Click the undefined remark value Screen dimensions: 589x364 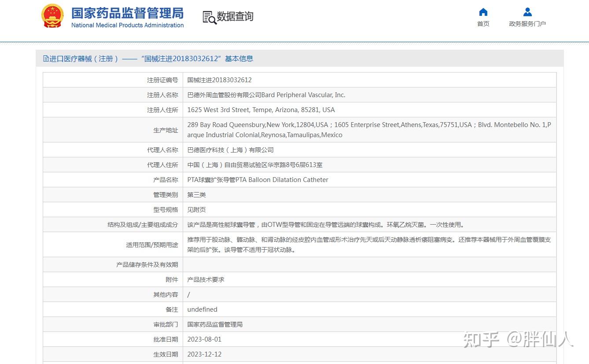(x=202, y=309)
